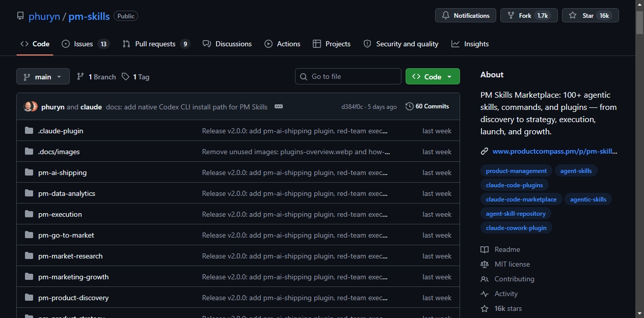This screenshot has width=644, height=318.
Task: Select the product-management topic tag
Action: [x=516, y=171]
